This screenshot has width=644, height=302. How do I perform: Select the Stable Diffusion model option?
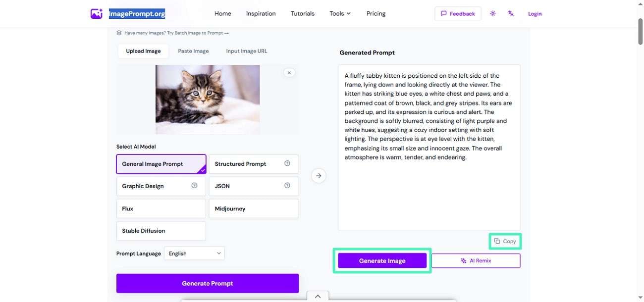(161, 231)
